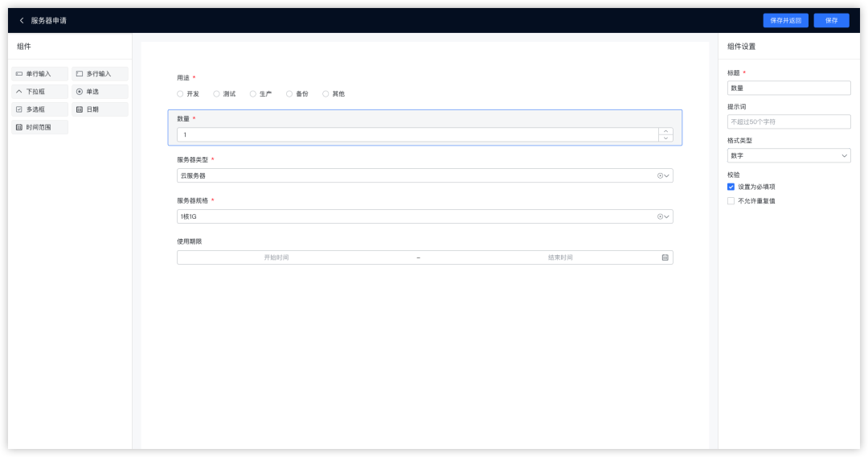Screen dimensions: 868x457
Task: Click calendar icon in 使用期限 field
Action: click(665, 257)
